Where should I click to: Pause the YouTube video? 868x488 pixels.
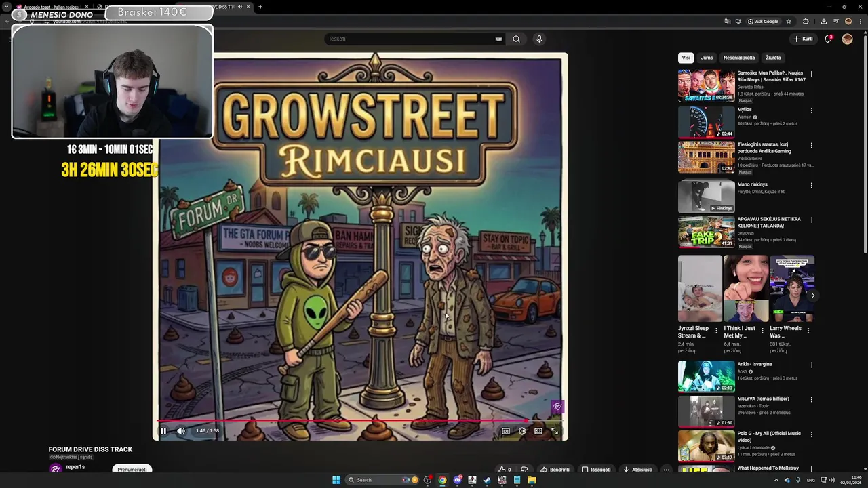coord(163,431)
